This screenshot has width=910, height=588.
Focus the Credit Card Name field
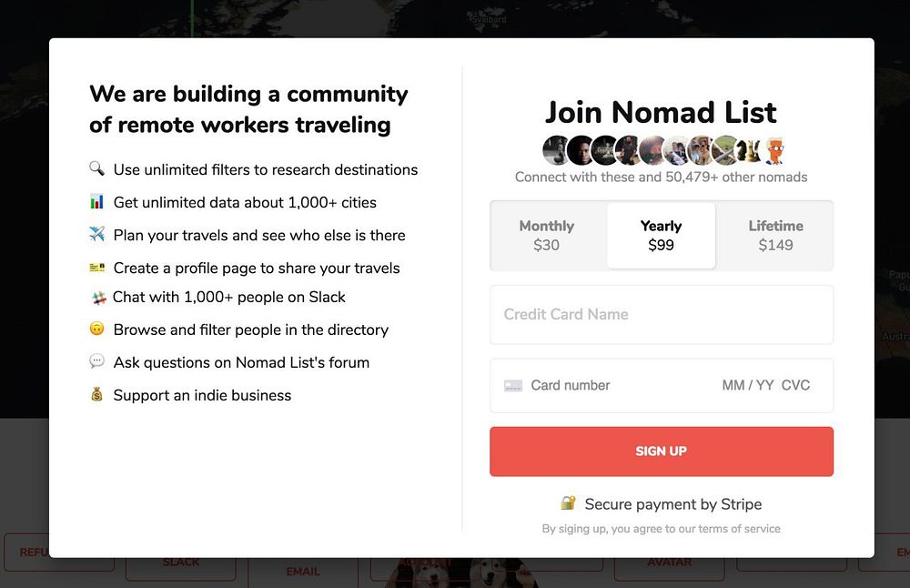(x=661, y=314)
